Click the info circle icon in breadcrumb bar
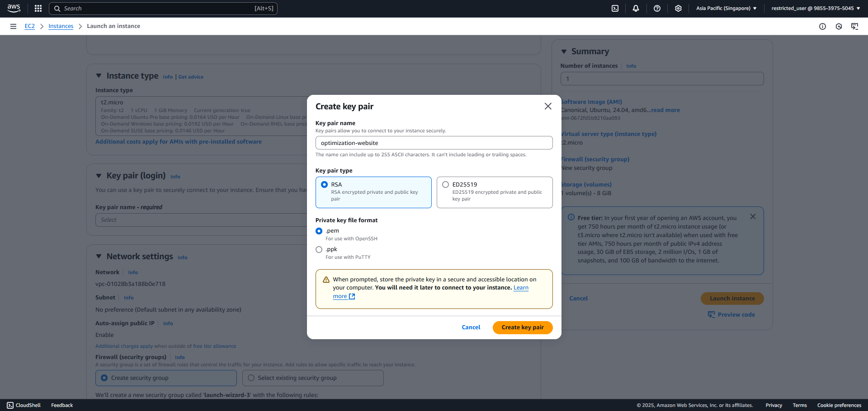 coord(822,26)
